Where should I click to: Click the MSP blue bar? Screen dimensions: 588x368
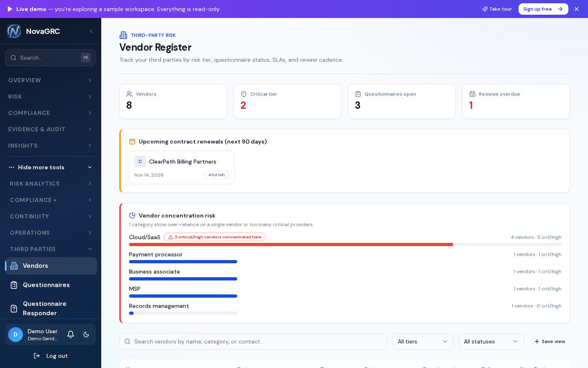click(x=183, y=296)
